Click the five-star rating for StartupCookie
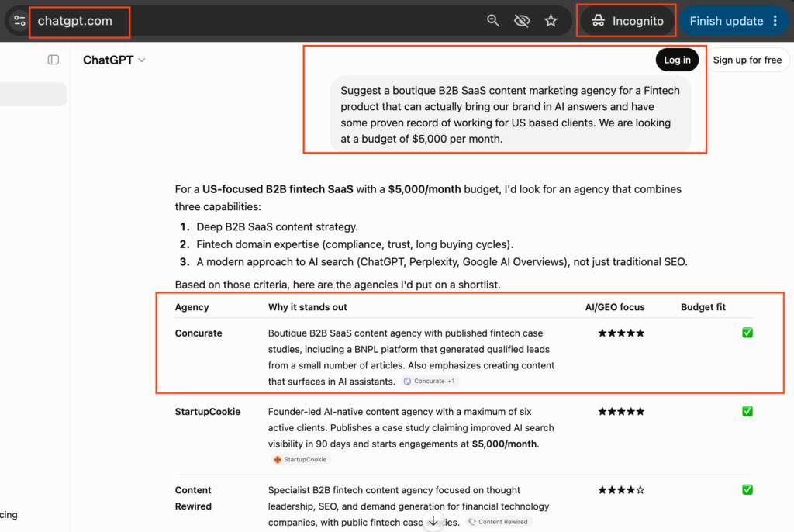Screen dimensions: 794x532 [x=621, y=412]
